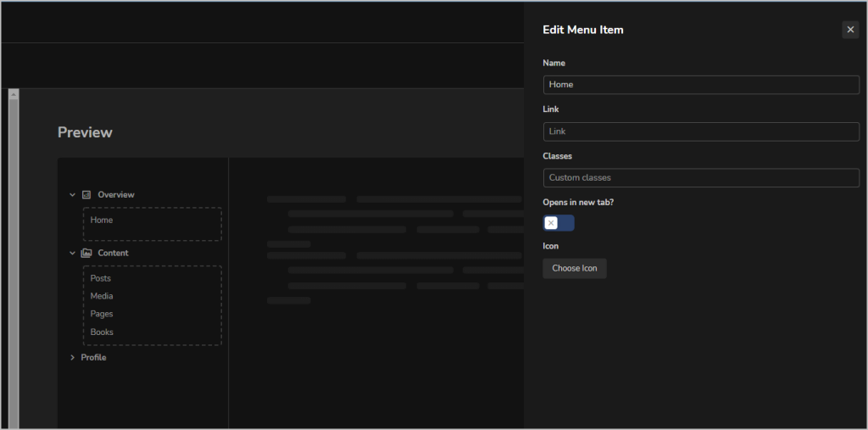Click the Preview heading
The height and width of the screenshot is (430, 868).
(x=85, y=132)
